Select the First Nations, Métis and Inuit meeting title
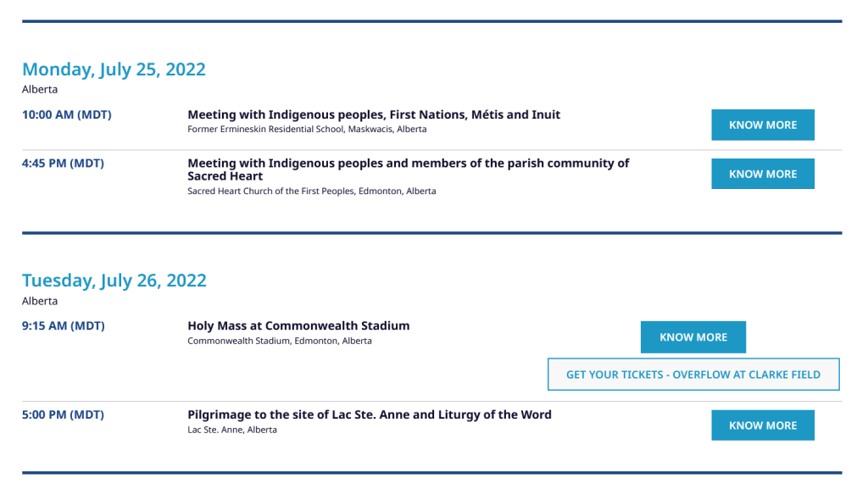 (374, 114)
